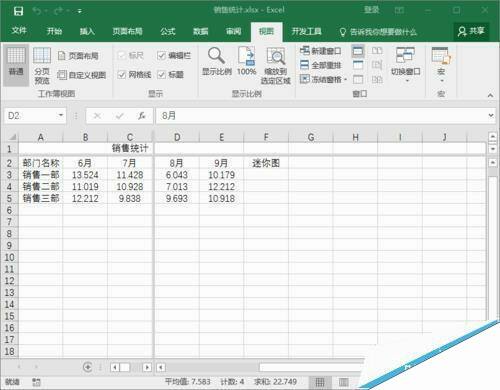This screenshot has width=500, height=390.
Task: Click the Normal view icon in status bar
Action: pyautogui.click(x=320, y=382)
